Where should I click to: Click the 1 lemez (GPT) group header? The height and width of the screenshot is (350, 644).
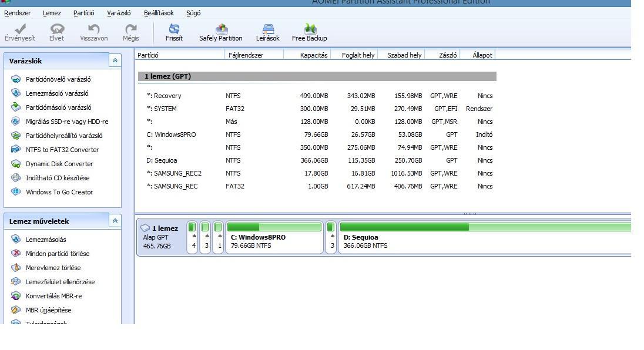(317, 76)
